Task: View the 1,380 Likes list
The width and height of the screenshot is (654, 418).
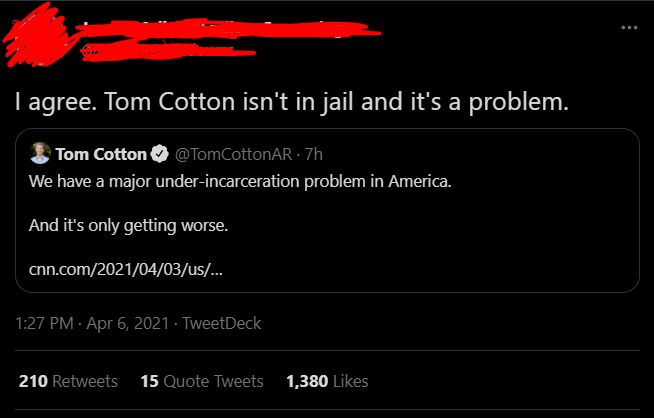Action: pyautogui.click(x=327, y=381)
